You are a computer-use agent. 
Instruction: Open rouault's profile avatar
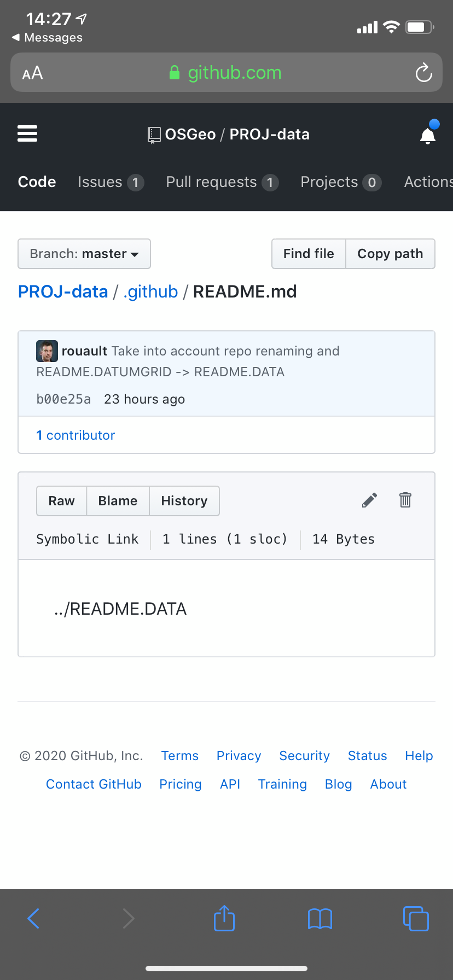[47, 351]
